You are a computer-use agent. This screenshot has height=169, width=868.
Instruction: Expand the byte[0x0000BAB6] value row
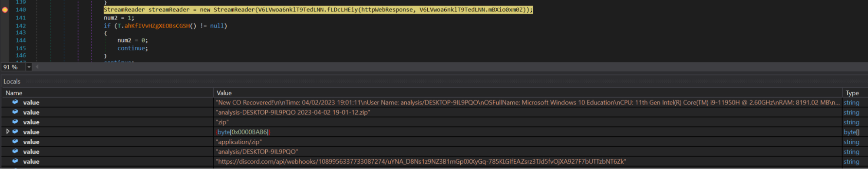(7, 132)
